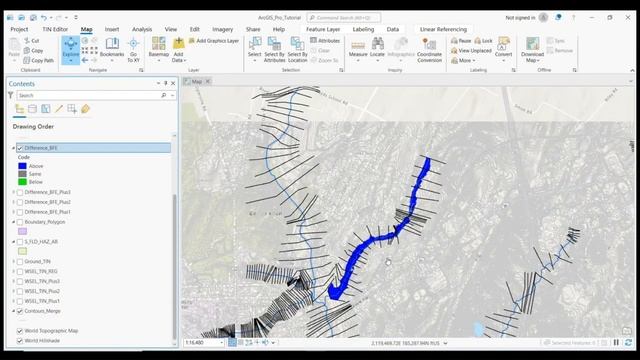Viewport: 640px width, 360px height.
Task: Activate the Select tool
Action: coord(255,50)
